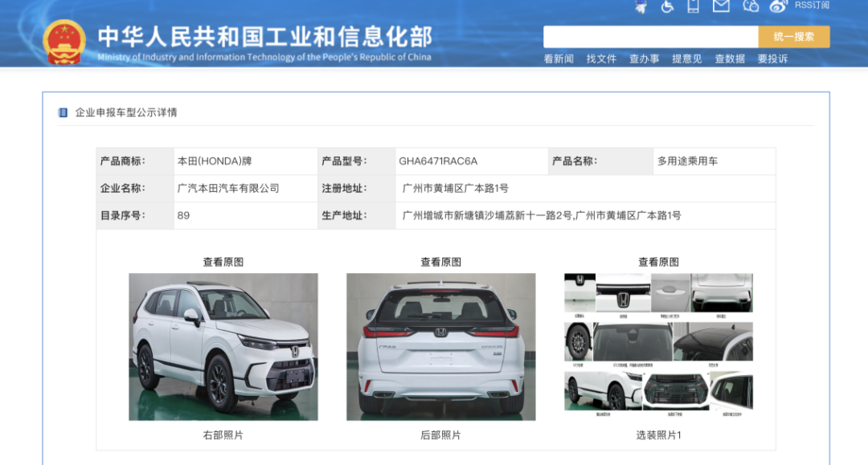Click the national emblem logo
The image size is (868, 465).
64,43
